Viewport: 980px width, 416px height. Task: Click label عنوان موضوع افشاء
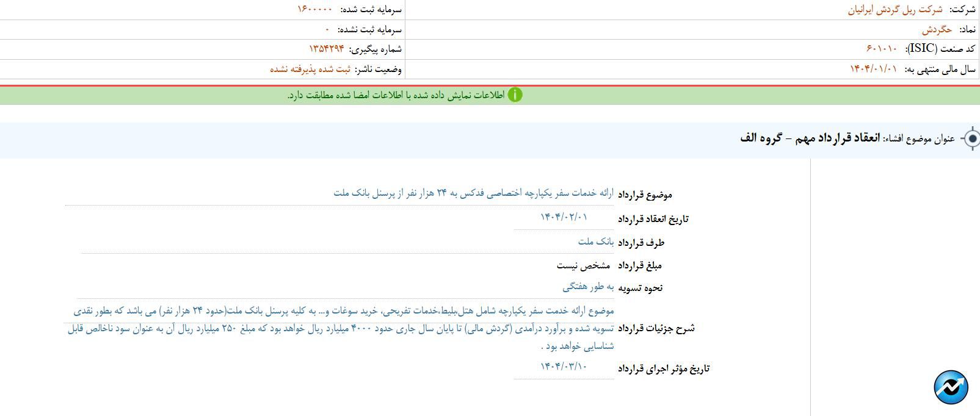tap(919, 138)
